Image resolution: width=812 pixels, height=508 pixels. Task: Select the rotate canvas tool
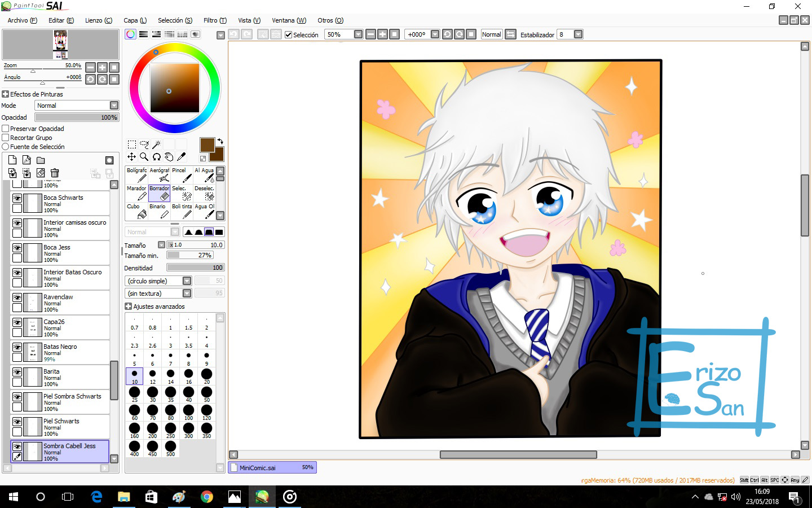(157, 157)
